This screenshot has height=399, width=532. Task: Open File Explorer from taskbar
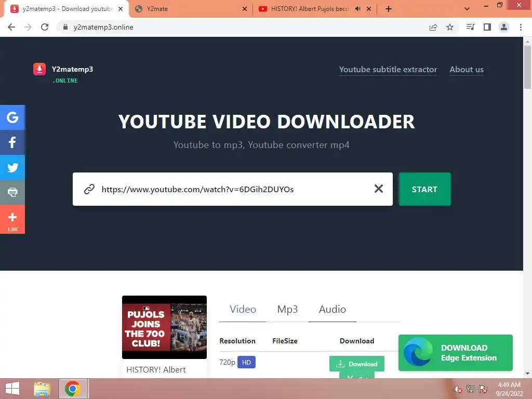tap(42, 389)
